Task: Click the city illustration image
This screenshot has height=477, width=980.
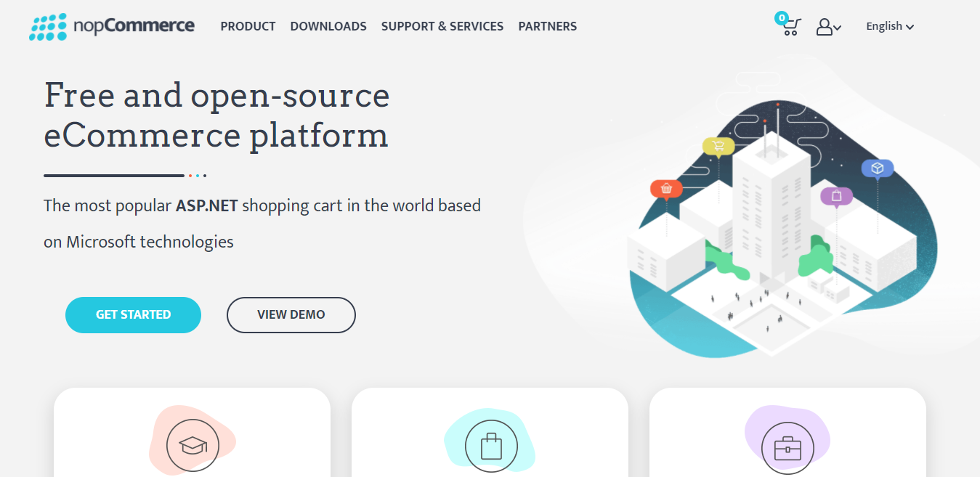Action: 781,229
